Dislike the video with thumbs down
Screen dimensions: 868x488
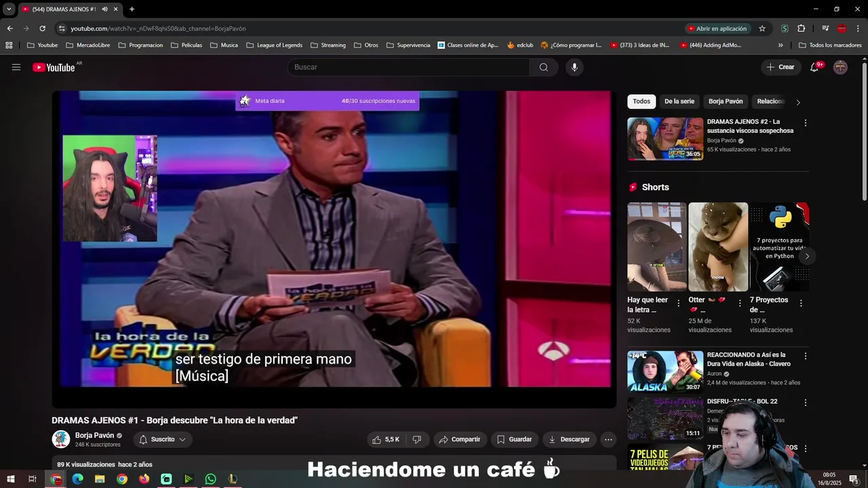tap(417, 439)
